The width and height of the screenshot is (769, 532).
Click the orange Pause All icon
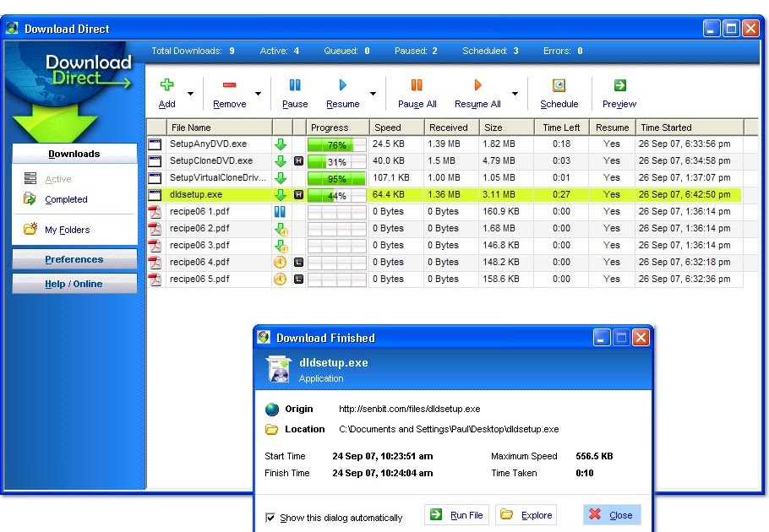pos(417,85)
